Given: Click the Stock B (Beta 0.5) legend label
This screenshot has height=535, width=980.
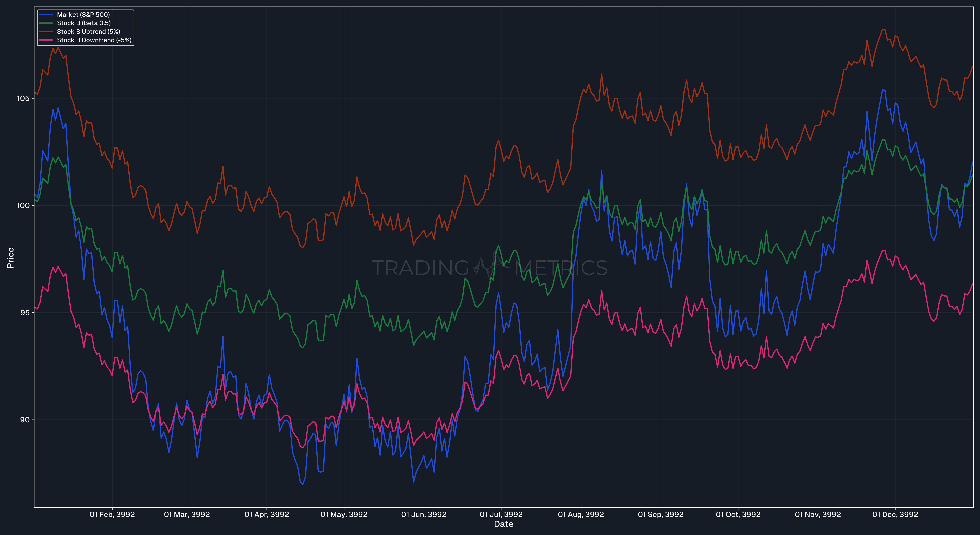Looking at the screenshot, I should tap(84, 23).
